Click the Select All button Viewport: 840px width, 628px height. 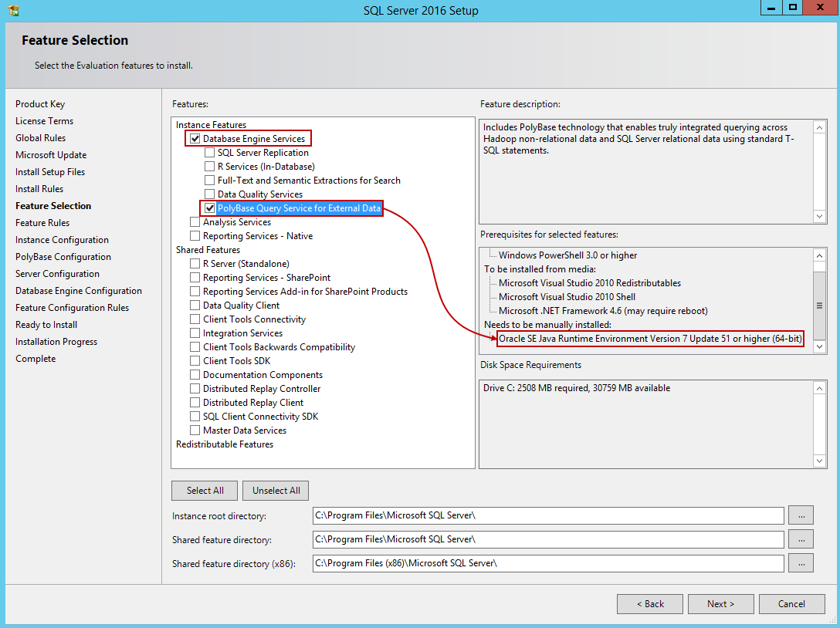click(x=205, y=491)
